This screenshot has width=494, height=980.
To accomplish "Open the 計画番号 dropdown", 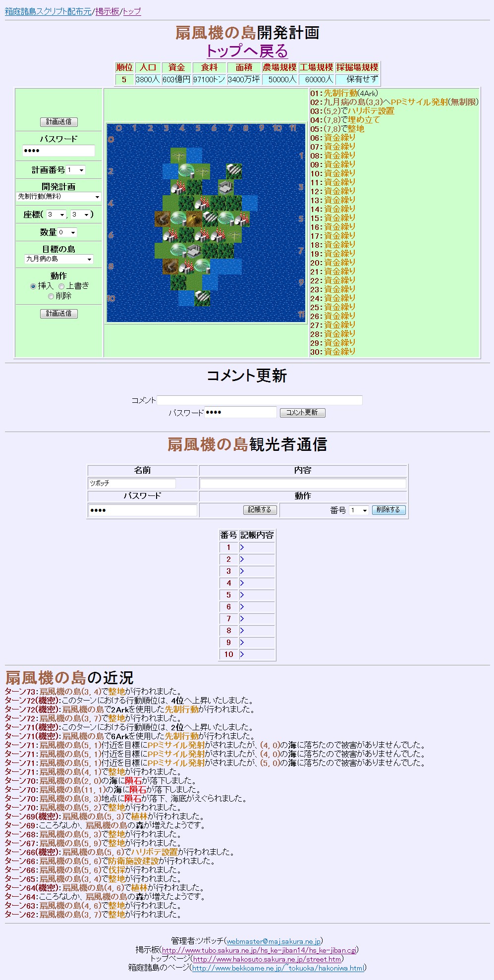I will pos(76,170).
